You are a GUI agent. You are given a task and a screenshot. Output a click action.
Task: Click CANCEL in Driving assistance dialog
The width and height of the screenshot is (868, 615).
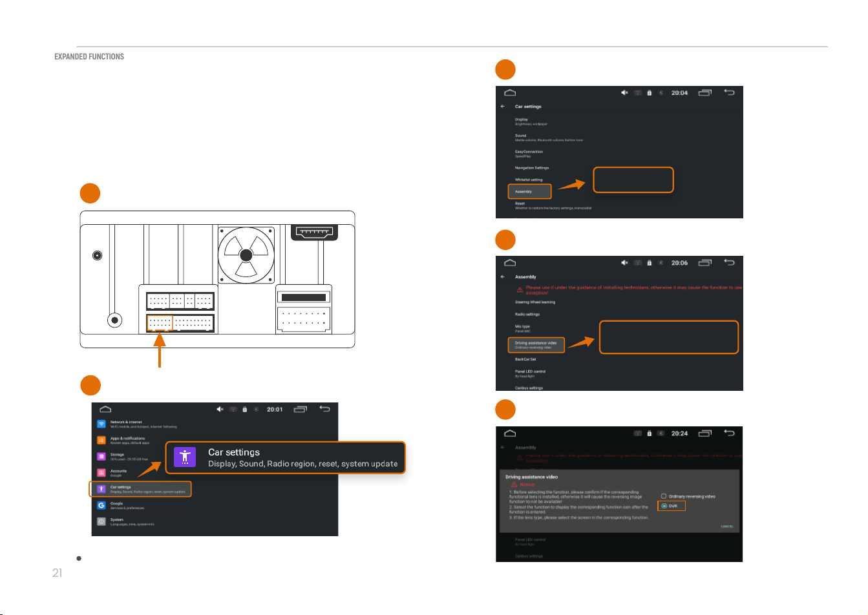click(x=727, y=526)
